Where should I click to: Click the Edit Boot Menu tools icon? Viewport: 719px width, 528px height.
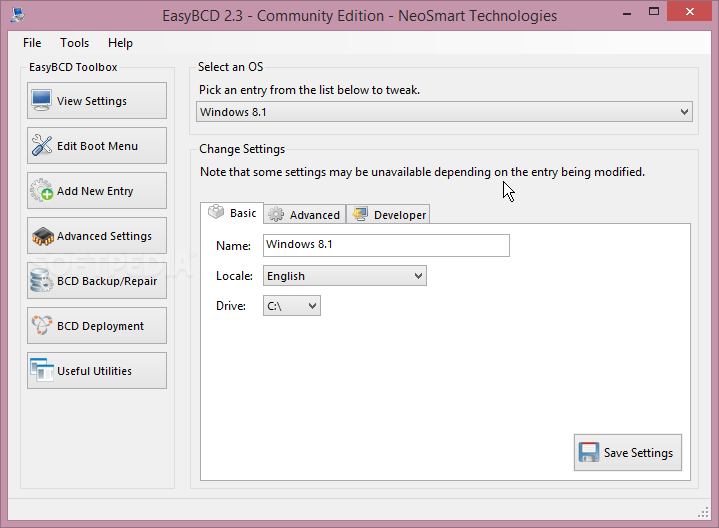(x=41, y=145)
